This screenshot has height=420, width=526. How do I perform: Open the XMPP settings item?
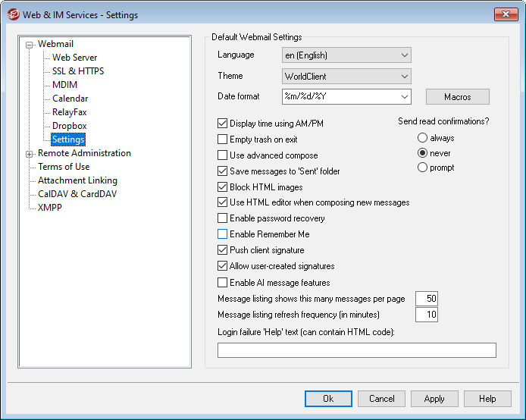pos(50,208)
